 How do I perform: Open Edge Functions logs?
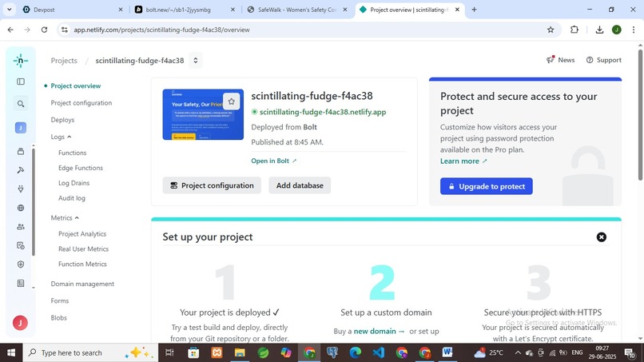(81, 168)
